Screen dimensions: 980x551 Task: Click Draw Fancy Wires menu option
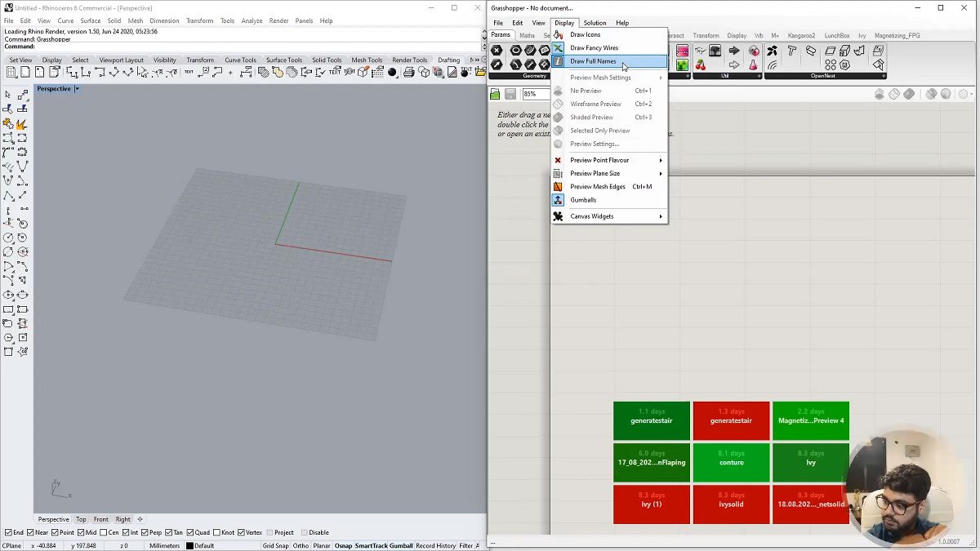(x=594, y=48)
